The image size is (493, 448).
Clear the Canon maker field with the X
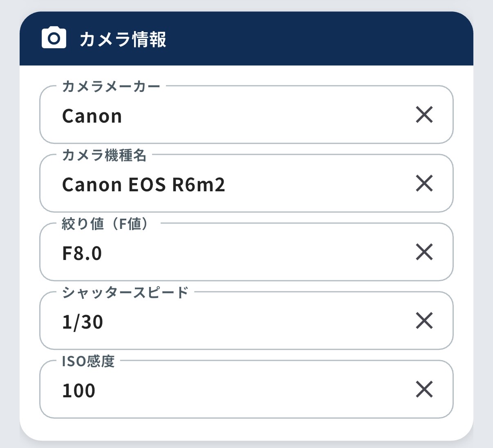pyautogui.click(x=425, y=115)
